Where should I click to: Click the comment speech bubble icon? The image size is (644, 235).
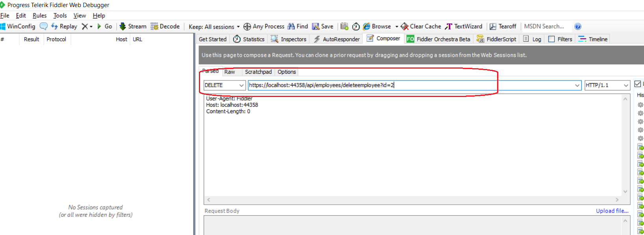44,26
